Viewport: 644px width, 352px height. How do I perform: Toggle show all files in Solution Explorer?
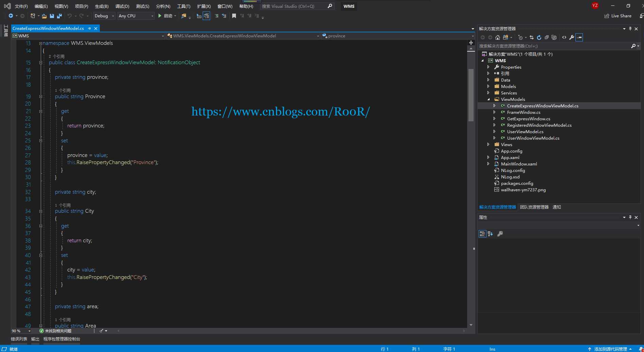point(554,37)
